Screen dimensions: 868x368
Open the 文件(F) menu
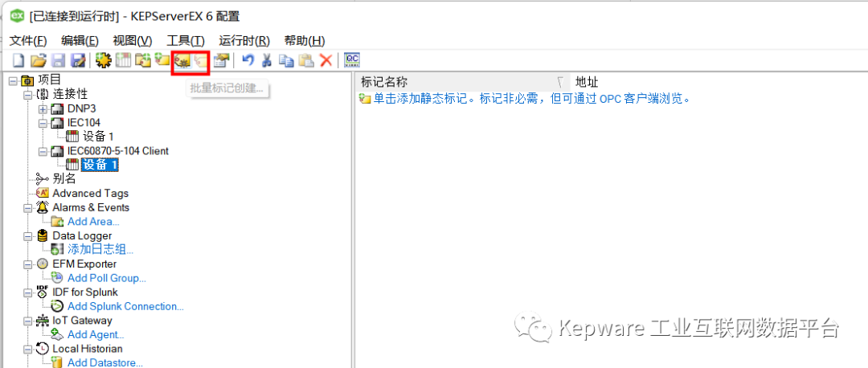29,40
